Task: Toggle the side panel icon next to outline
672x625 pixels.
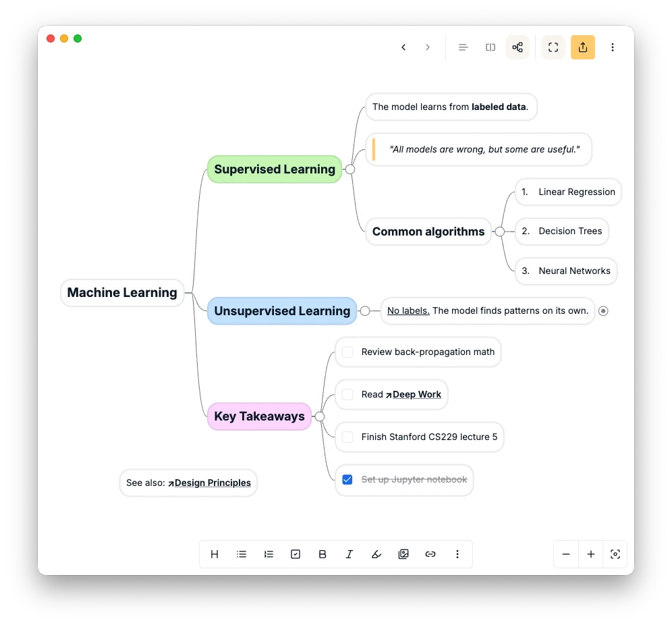Action: click(x=491, y=47)
